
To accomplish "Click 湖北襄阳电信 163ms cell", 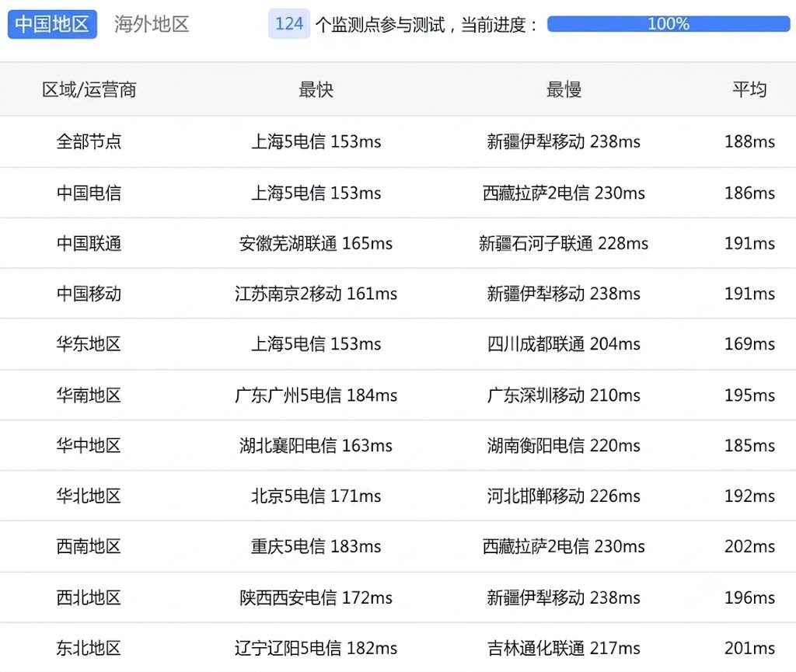I will [x=316, y=445].
